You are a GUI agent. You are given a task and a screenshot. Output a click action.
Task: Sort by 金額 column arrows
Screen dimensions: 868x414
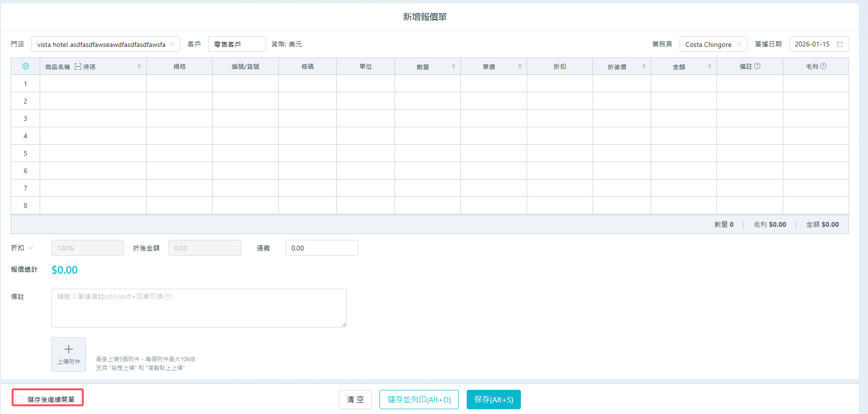point(709,66)
